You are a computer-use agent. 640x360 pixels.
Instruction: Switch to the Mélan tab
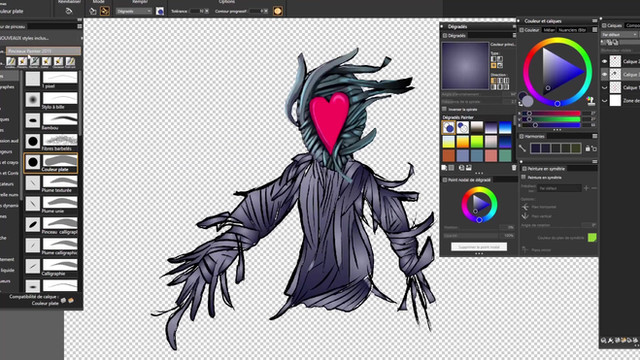(549, 30)
